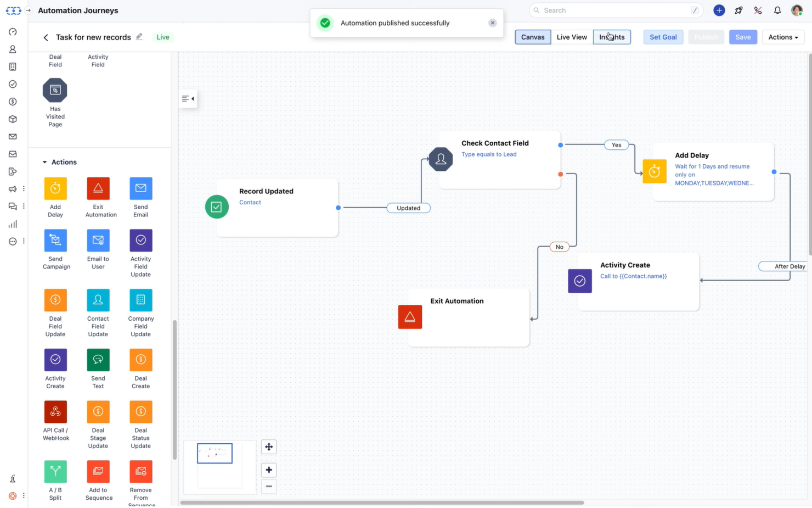
Task: Pick the API Call / WebHook action
Action: (x=55, y=411)
